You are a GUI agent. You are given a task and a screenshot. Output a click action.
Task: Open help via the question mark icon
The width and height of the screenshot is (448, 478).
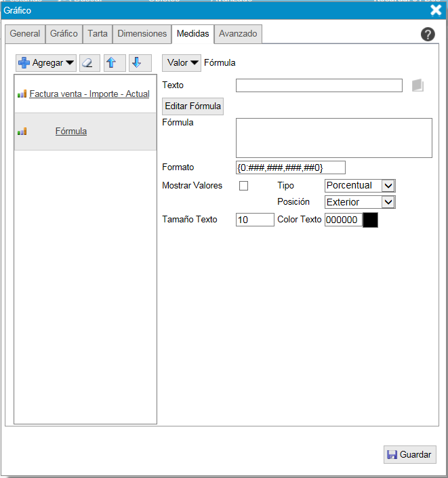click(428, 35)
